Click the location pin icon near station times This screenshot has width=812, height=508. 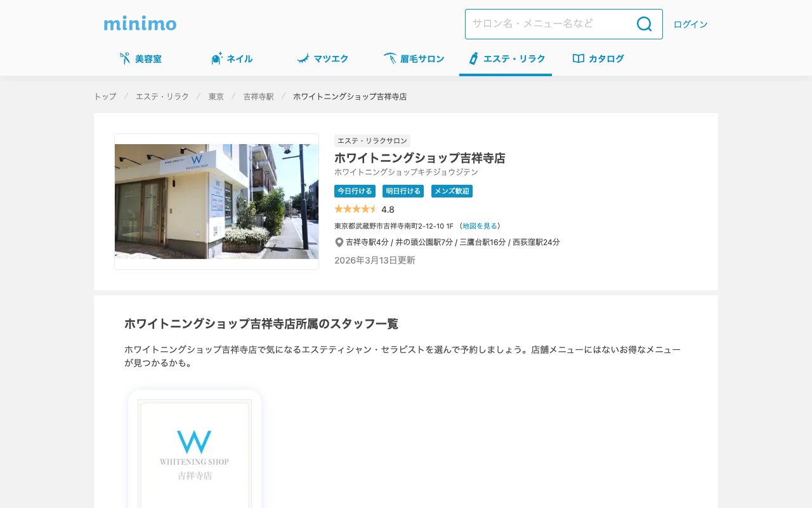click(x=339, y=242)
